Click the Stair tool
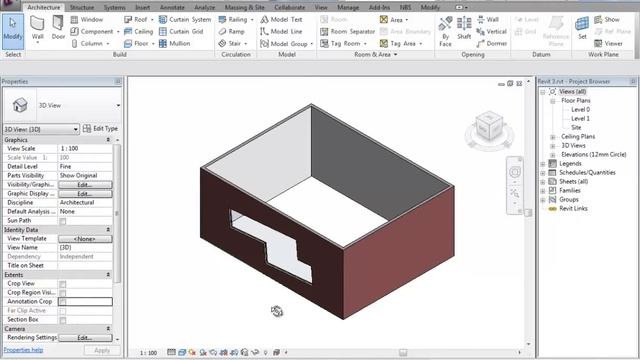Screen dimensions: 640x360 [229, 43]
